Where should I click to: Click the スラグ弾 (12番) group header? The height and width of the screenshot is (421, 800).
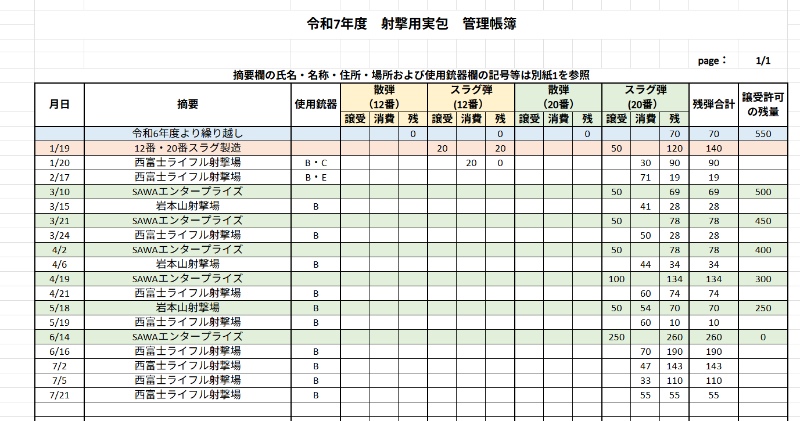[471, 97]
